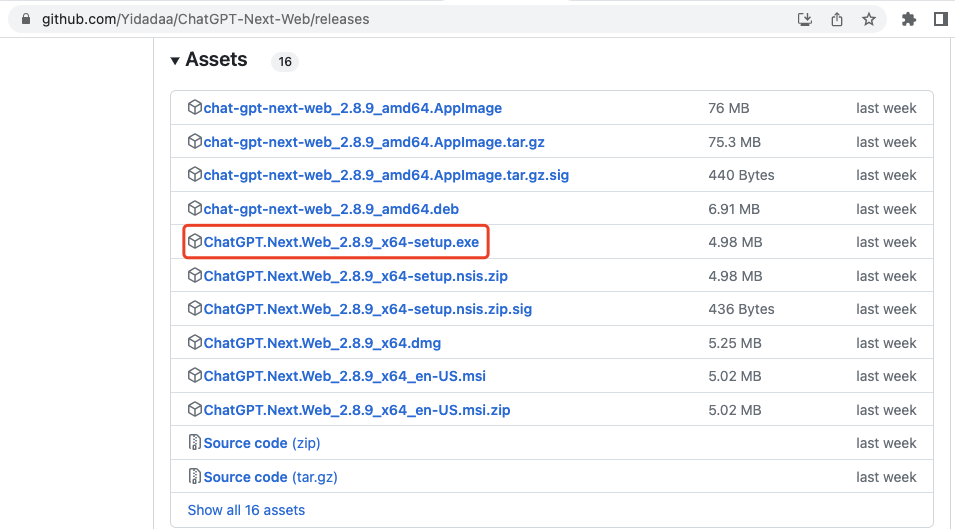Download the x64-setup.nsis.zip.sig file
This screenshot has width=955, height=529.
point(368,309)
